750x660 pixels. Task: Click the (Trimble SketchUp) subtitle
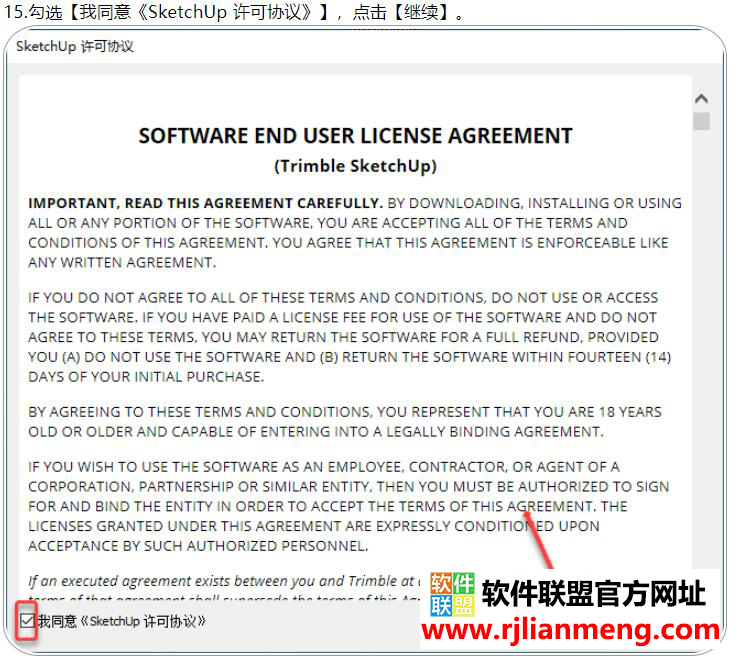coord(355,165)
